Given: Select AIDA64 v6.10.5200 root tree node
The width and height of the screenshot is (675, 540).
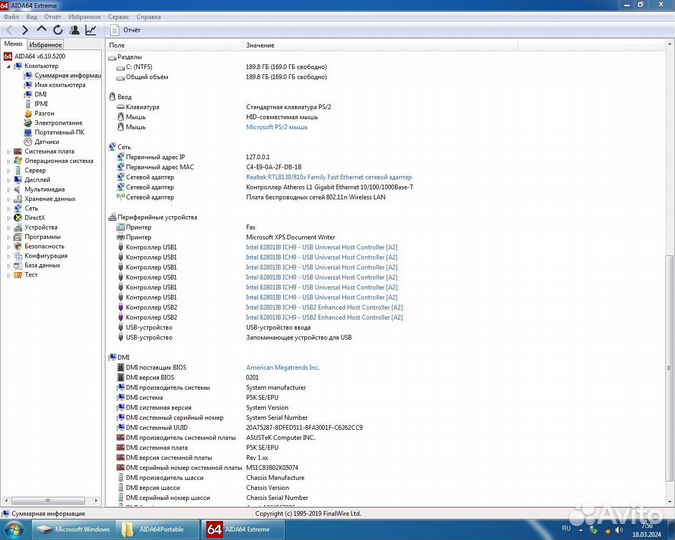Looking at the screenshot, I should [x=40, y=56].
